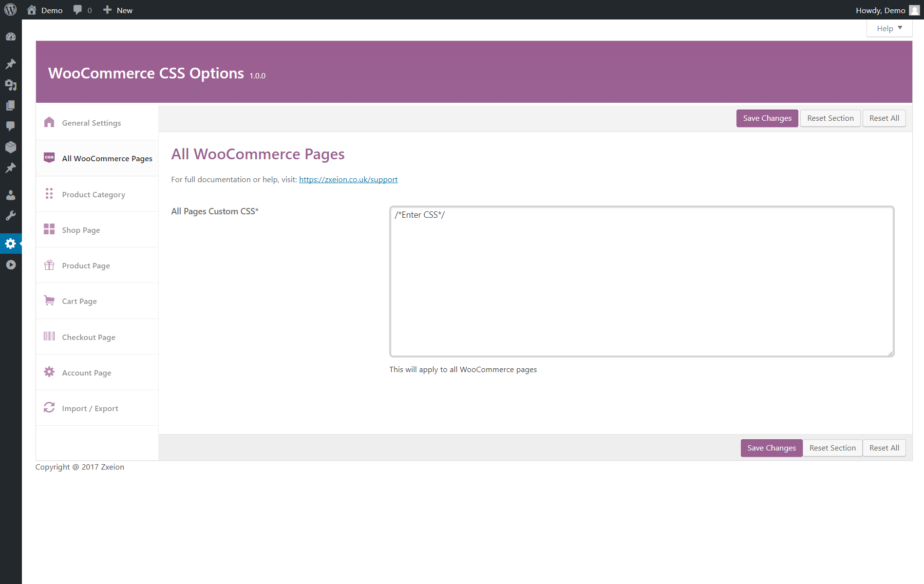The height and width of the screenshot is (584, 924).
Task: Select the CSS shield icon beside All WooCommerce Pages
Action: tap(49, 158)
